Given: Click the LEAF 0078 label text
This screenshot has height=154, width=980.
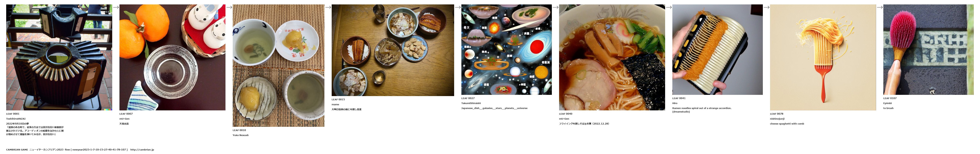Looking at the screenshot, I should click(776, 114).
